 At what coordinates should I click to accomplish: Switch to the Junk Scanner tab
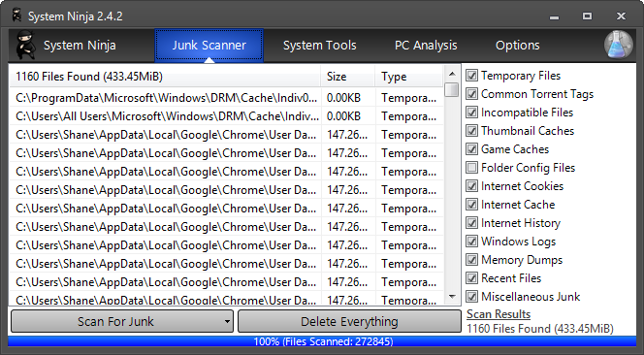click(209, 46)
